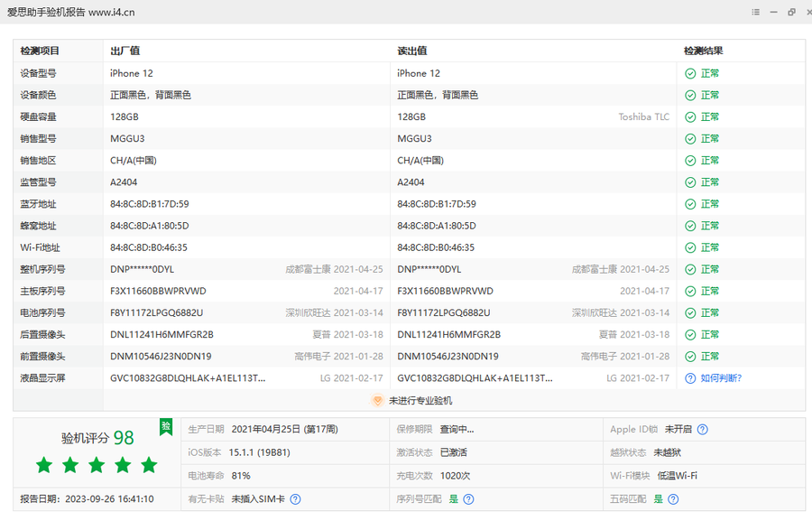Open the 如何判断? link

[x=721, y=378]
